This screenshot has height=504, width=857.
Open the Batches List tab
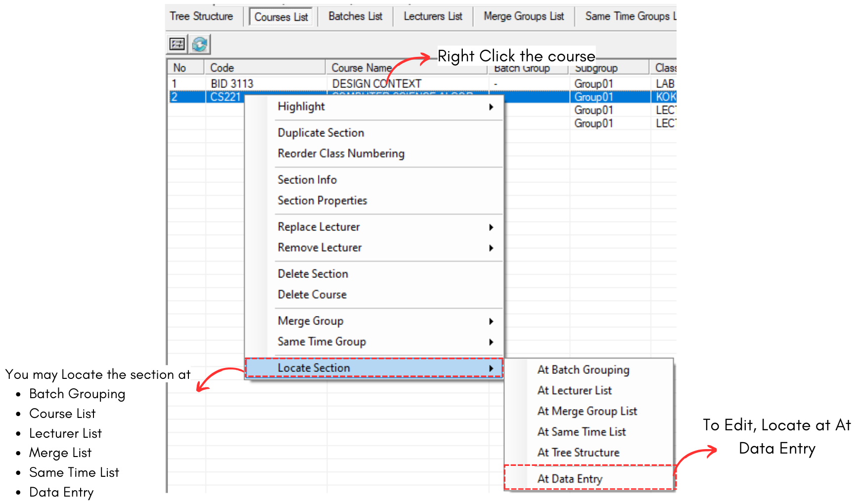[x=355, y=16]
